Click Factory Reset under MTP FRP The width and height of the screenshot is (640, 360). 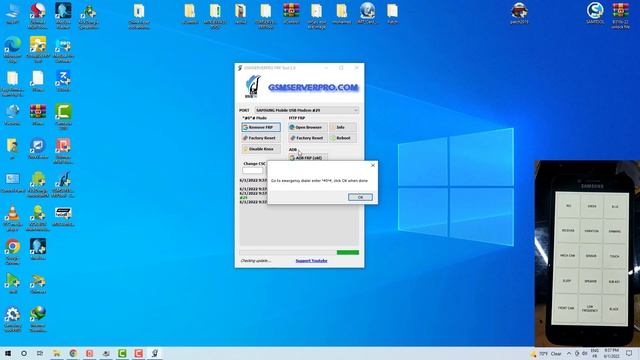308,138
